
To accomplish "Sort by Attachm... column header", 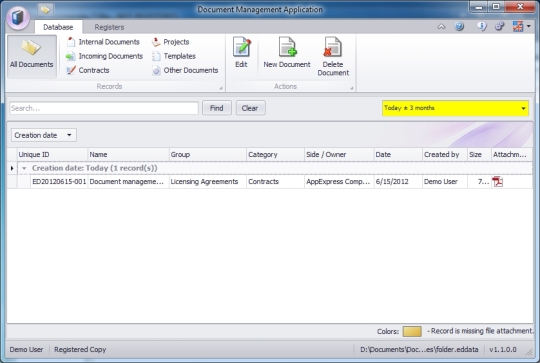I will coord(511,155).
